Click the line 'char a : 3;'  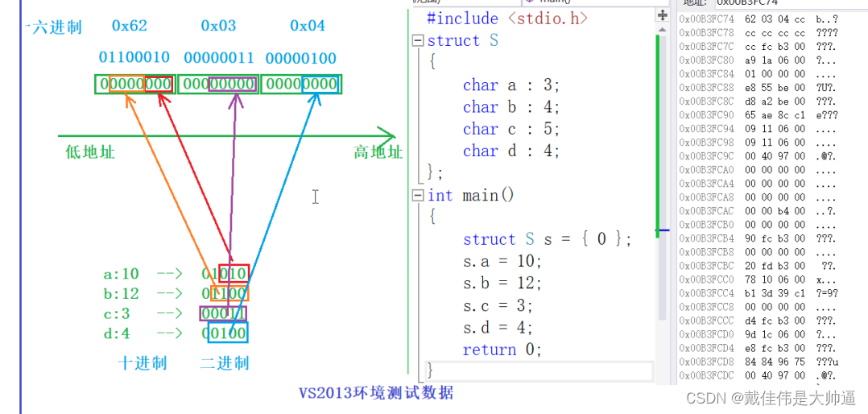coord(511,85)
